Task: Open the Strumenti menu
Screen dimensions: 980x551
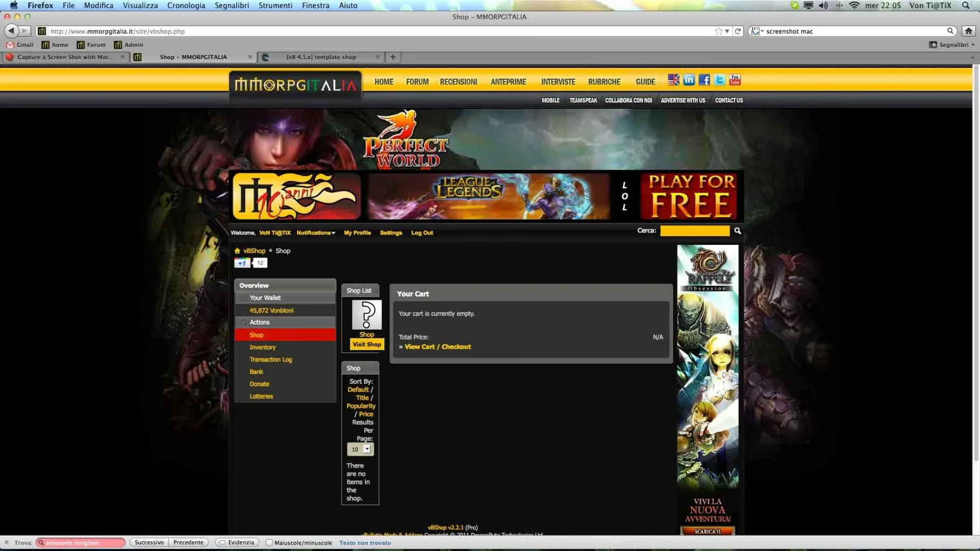Action: [276, 5]
